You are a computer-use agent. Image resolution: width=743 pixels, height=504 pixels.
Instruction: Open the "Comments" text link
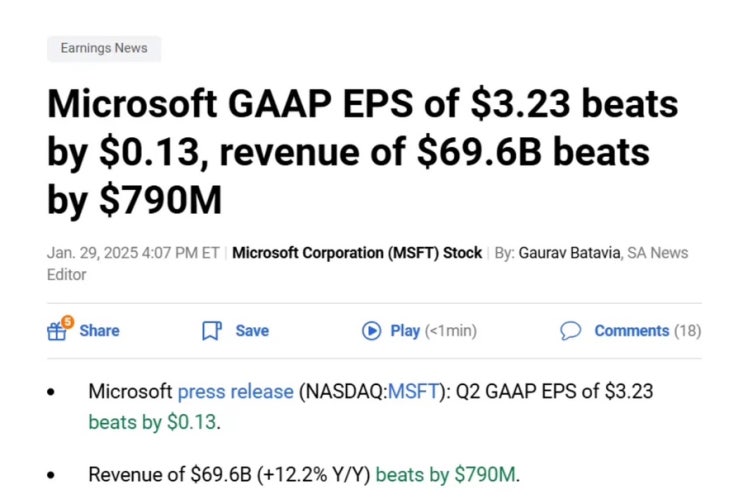[x=631, y=331]
